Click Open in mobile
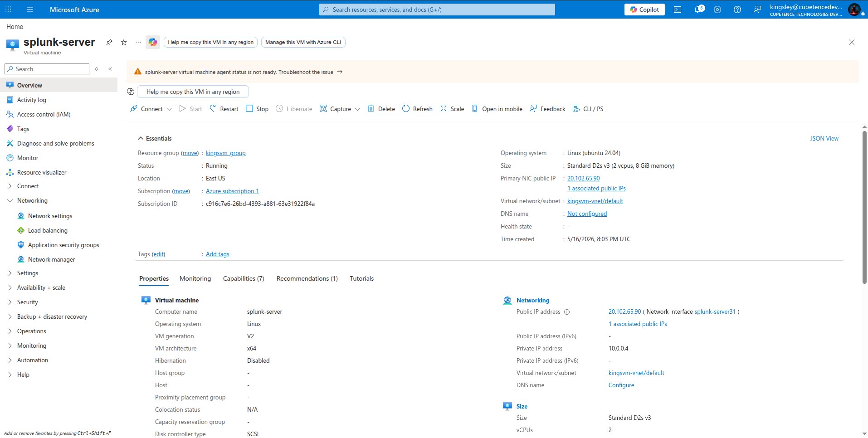This screenshot has width=868, height=438. [497, 109]
